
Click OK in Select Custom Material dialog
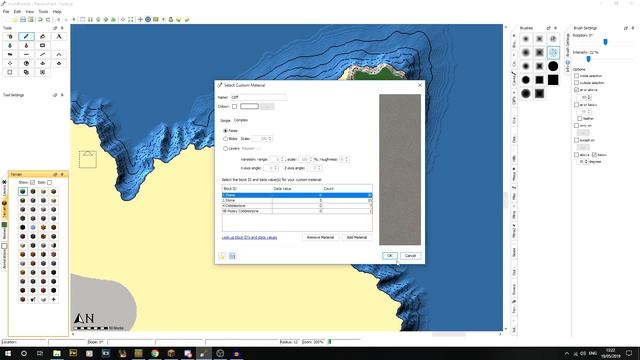pos(390,256)
